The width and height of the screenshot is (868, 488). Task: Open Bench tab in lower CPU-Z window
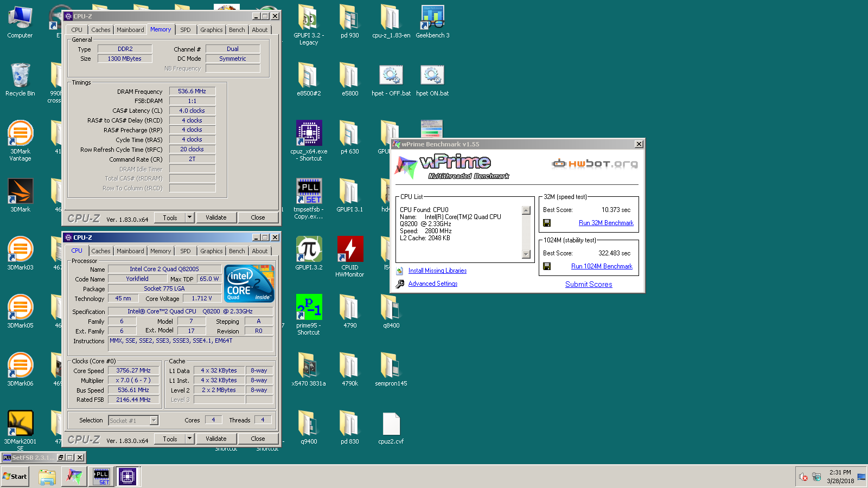coord(237,251)
